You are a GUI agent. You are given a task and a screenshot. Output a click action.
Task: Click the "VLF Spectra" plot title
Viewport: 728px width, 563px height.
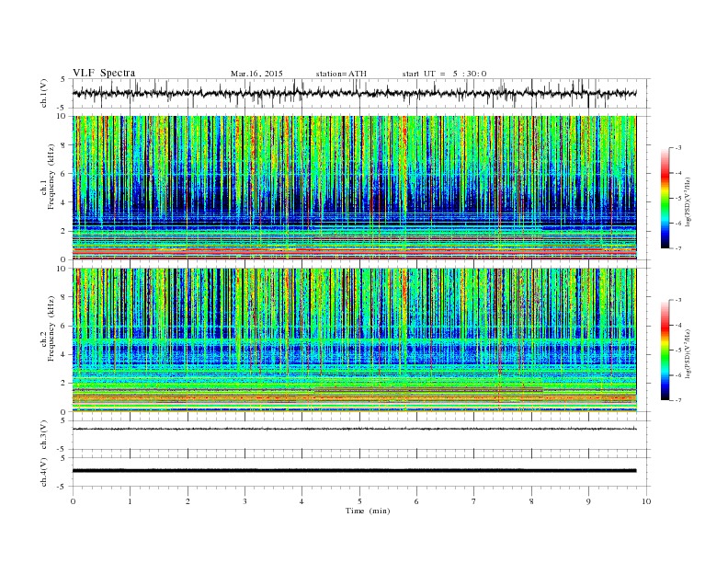(x=104, y=73)
